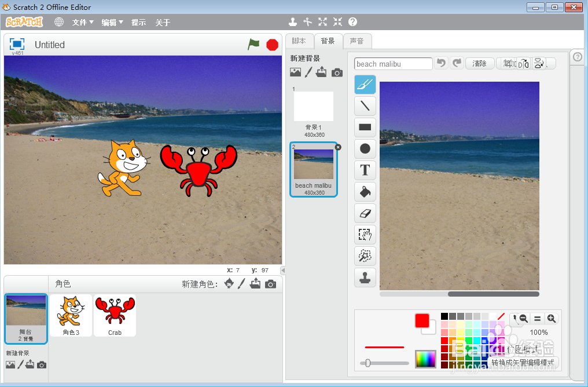588x387 pixels.
Task: Select the Brush tool in paint editor
Action: pos(365,85)
